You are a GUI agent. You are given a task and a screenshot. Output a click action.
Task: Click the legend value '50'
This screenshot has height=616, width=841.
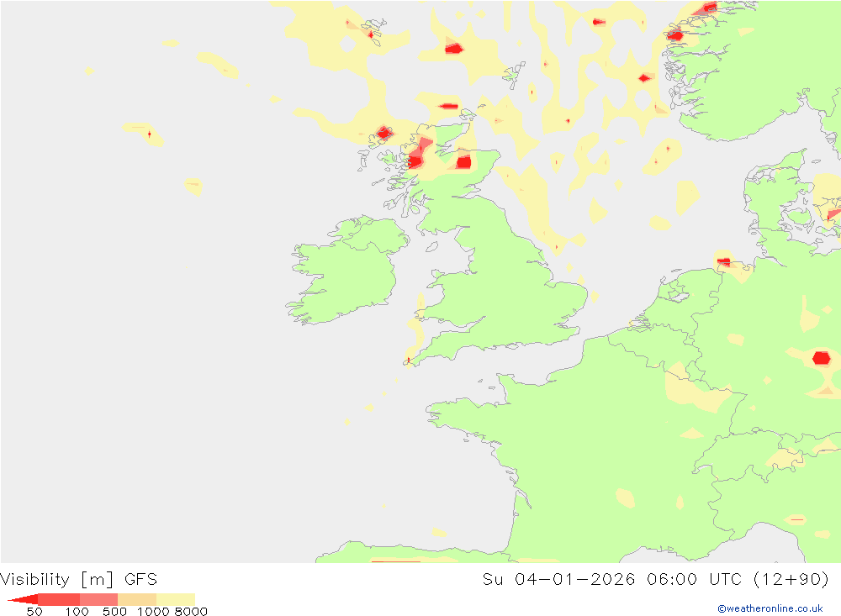(34, 612)
